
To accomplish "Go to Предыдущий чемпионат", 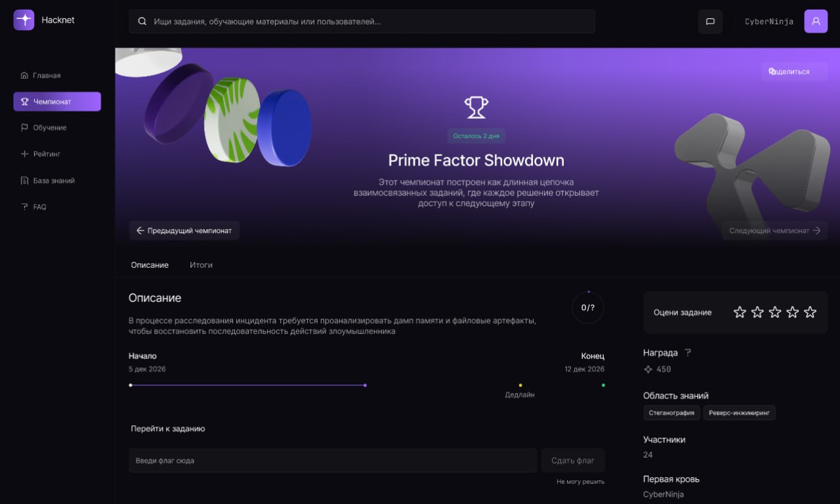I will 184,230.
